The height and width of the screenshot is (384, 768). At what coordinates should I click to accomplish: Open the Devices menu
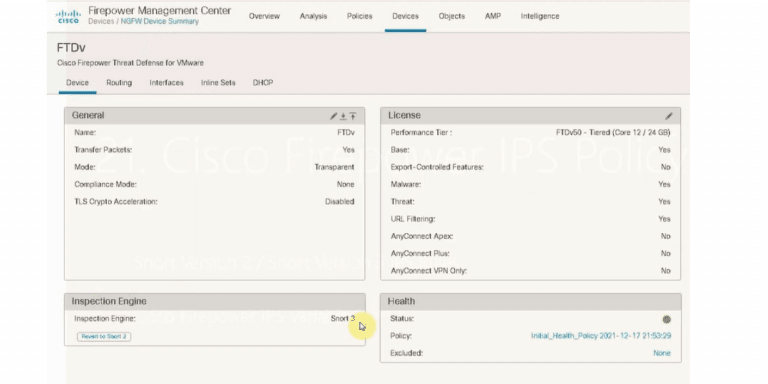coord(406,16)
